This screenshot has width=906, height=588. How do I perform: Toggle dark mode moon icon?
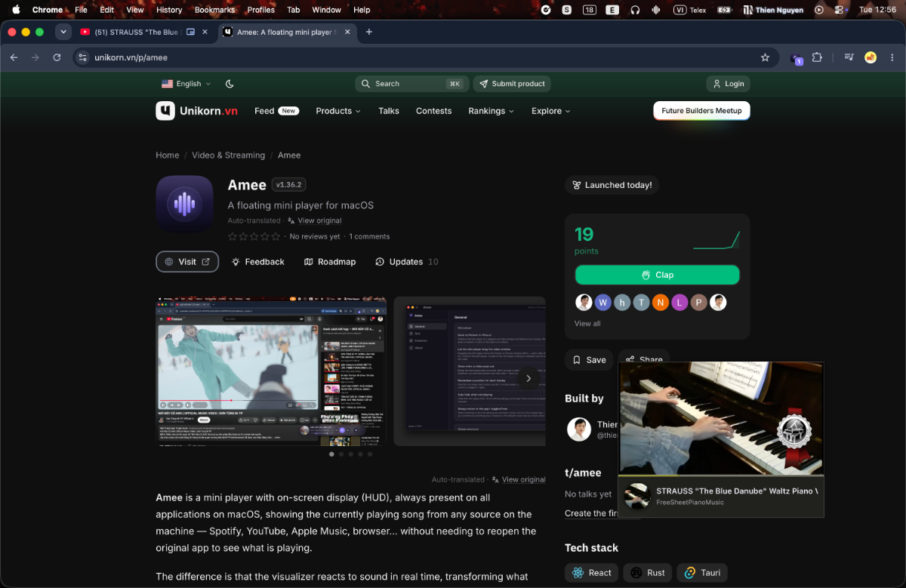[230, 84]
